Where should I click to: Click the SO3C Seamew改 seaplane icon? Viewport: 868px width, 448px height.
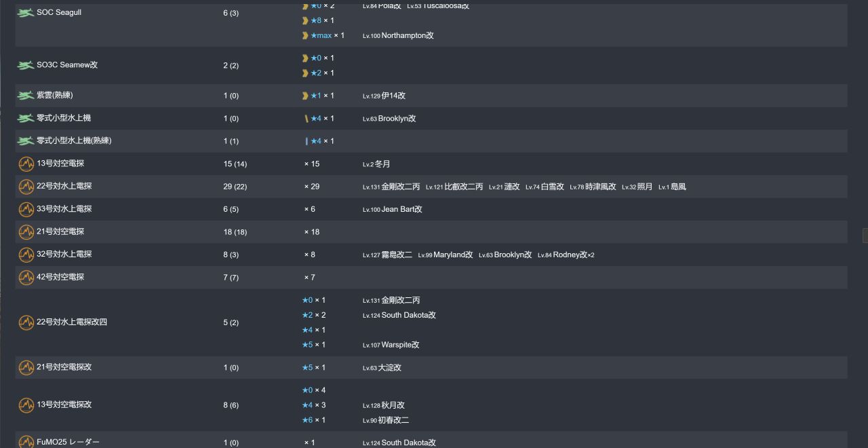point(26,65)
